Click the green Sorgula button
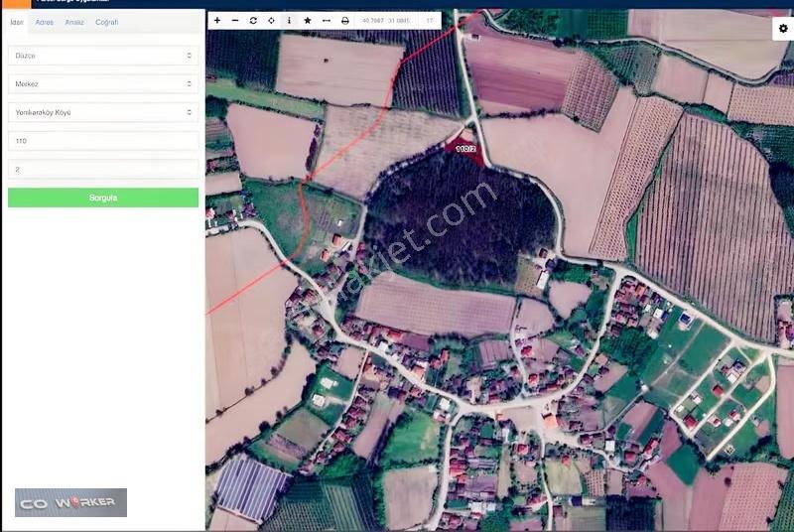Screen dimensions: 794x532 (103, 198)
